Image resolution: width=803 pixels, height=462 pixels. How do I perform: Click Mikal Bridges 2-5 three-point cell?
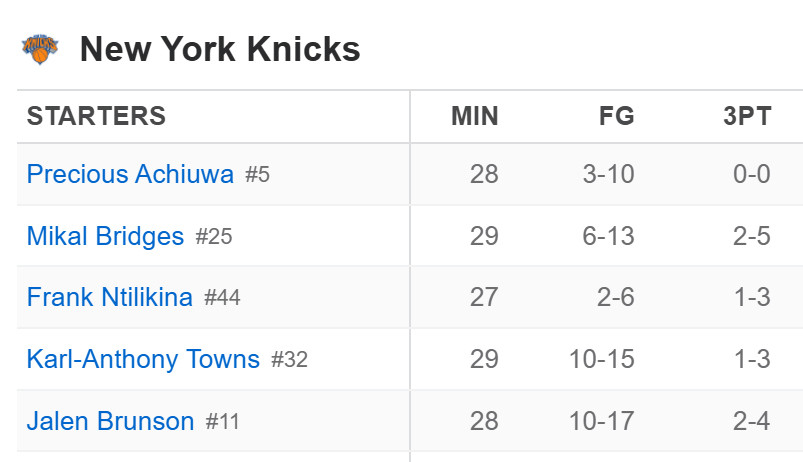click(x=752, y=236)
